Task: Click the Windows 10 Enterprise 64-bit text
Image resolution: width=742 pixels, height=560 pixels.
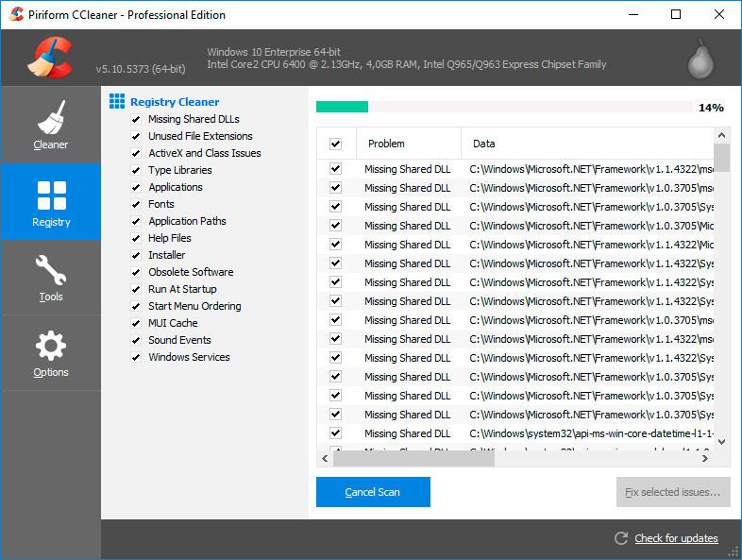Action: click(274, 52)
